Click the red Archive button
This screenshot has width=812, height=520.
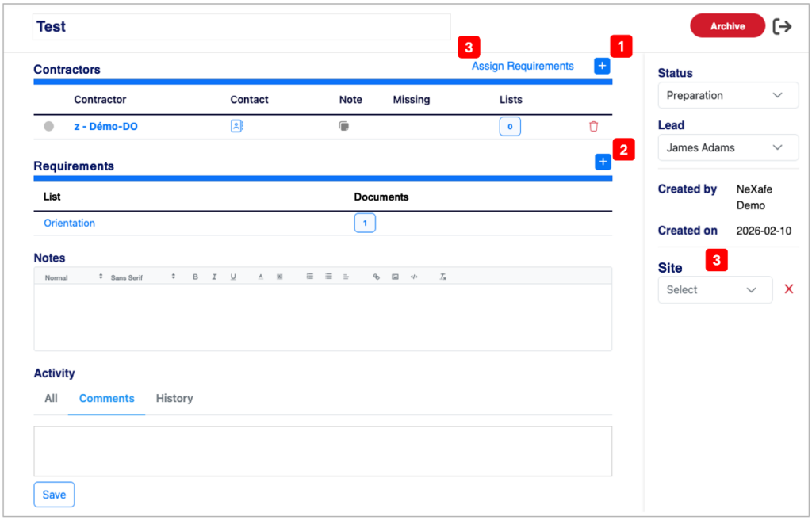[x=728, y=26]
